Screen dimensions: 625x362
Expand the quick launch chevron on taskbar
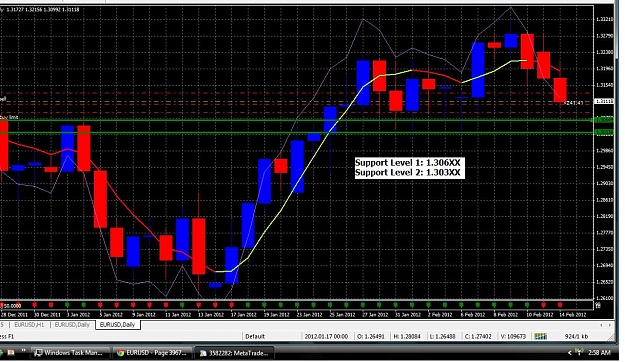[x=24, y=351]
